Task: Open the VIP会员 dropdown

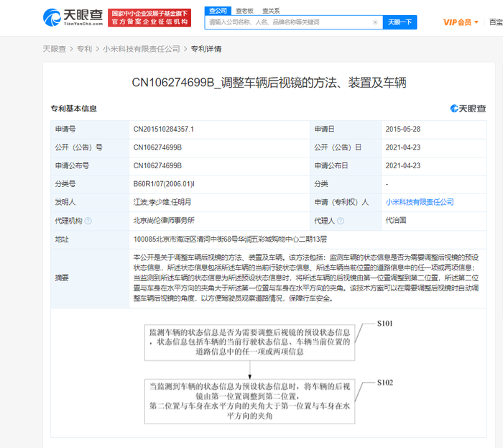Action: [461, 22]
